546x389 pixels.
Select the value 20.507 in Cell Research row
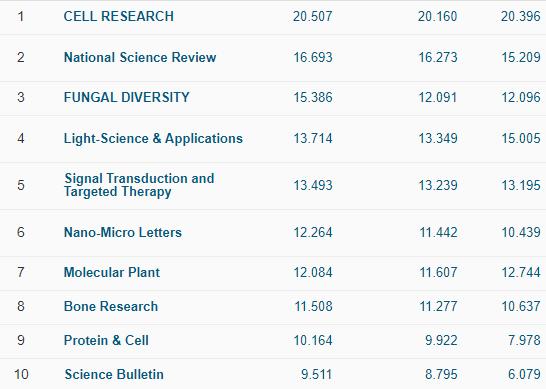312,16
